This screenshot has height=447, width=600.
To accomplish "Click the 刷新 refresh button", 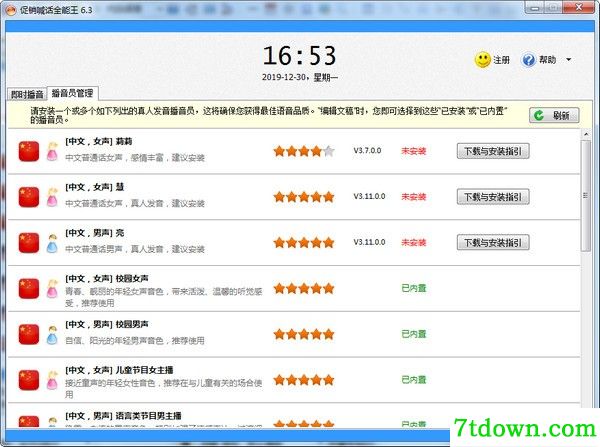I will point(554,115).
